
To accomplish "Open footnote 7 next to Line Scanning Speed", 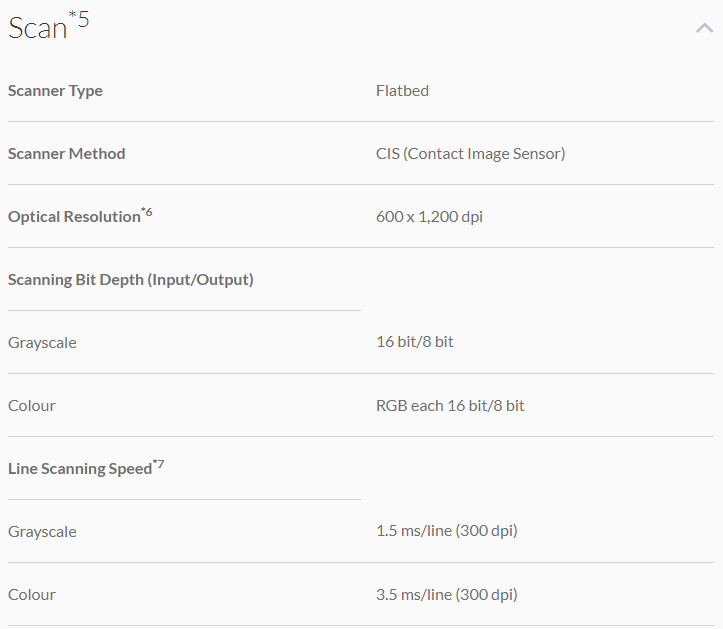I will (158, 463).
